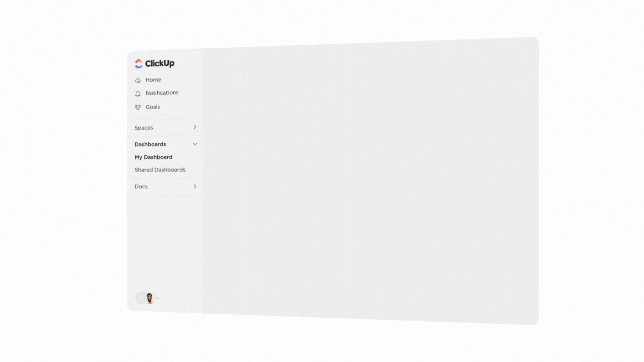Click the user profile section at bottom
The height and width of the screenshot is (362, 644).
point(149,297)
